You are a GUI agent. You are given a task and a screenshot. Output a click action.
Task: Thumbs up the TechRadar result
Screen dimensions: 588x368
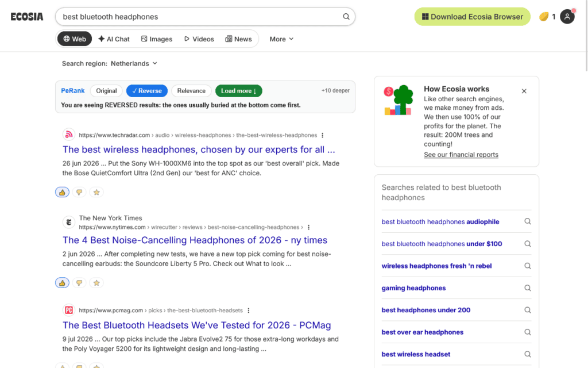tap(62, 192)
